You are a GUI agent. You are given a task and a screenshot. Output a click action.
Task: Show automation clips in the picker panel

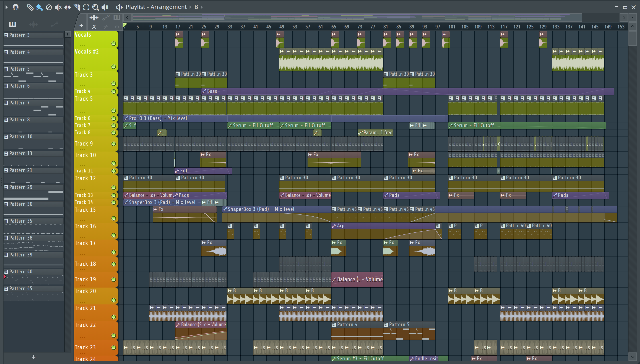(54, 24)
